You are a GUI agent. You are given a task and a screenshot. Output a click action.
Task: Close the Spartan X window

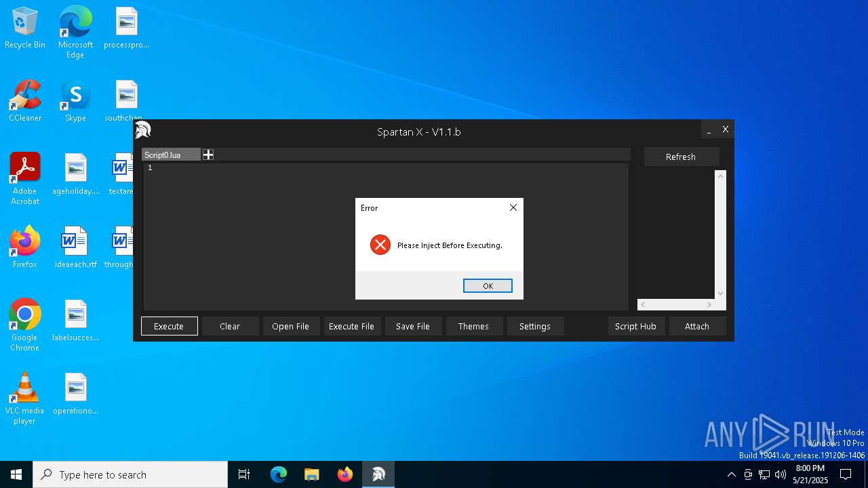pyautogui.click(x=726, y=129)
